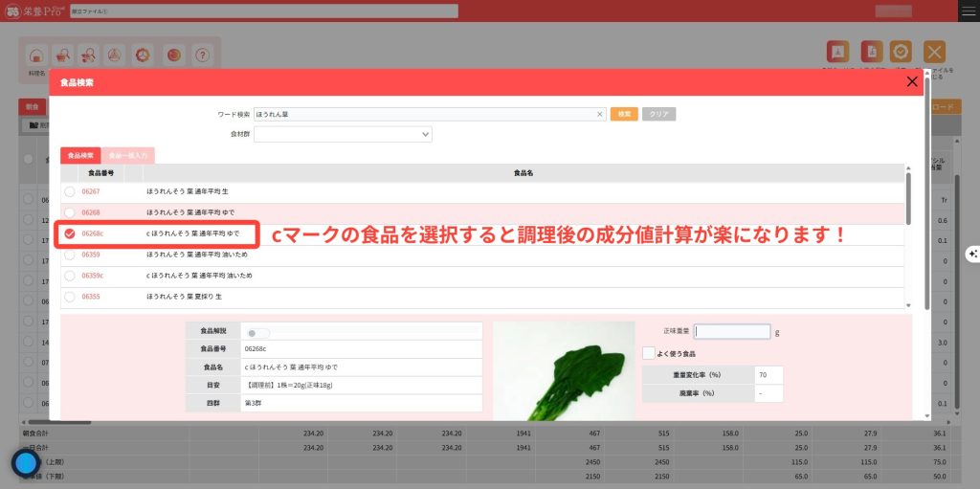This screenshot has height=489, width=980.
Task: Close the 食品検索 dialog
Action: coord(911,82)
